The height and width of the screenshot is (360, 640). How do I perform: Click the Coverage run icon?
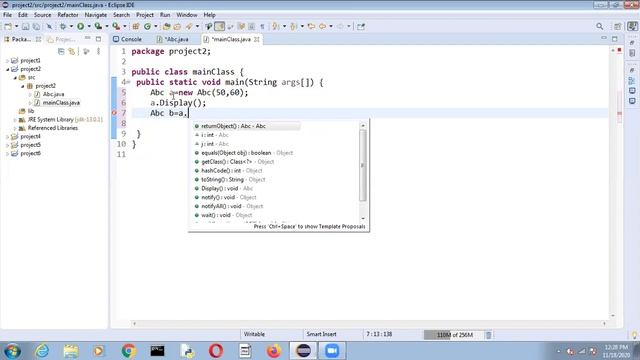[98, 27]
